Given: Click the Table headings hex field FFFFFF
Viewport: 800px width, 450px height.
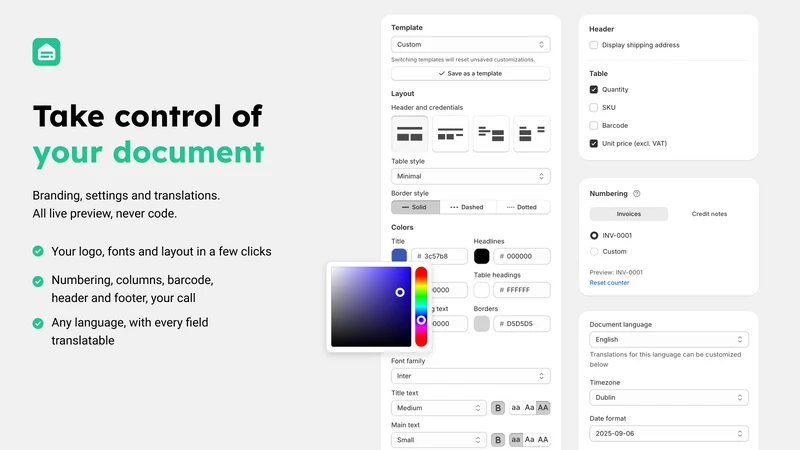Looking at the screenshot, I should 522,290.
